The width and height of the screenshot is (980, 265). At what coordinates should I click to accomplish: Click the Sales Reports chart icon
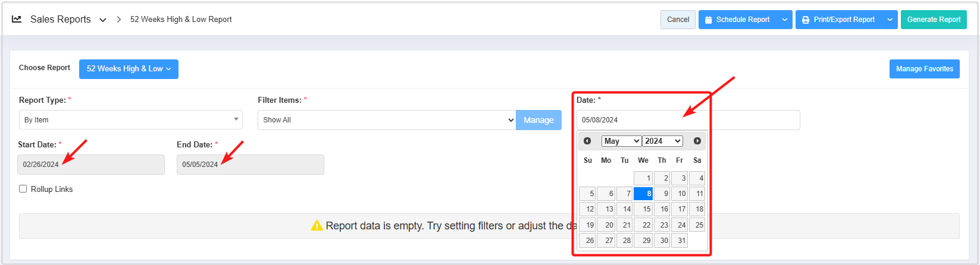tap(17, 20)
